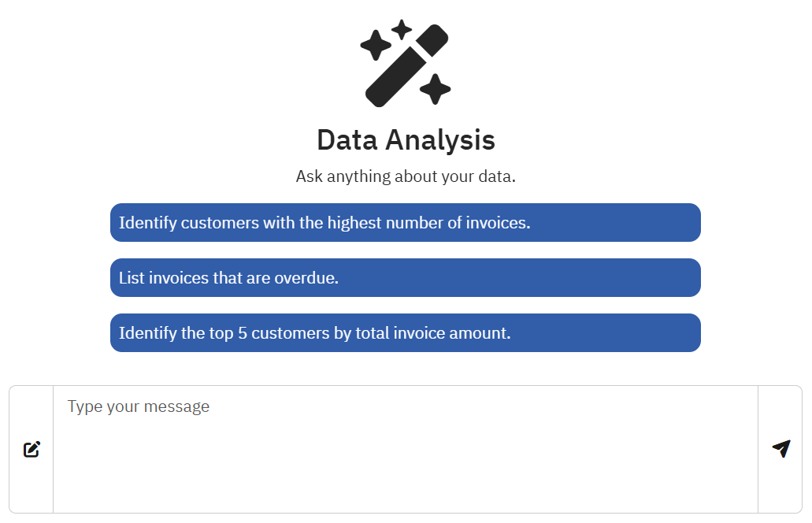Run the 'List invoices that are overdue' prompt

tap(405, 277)
